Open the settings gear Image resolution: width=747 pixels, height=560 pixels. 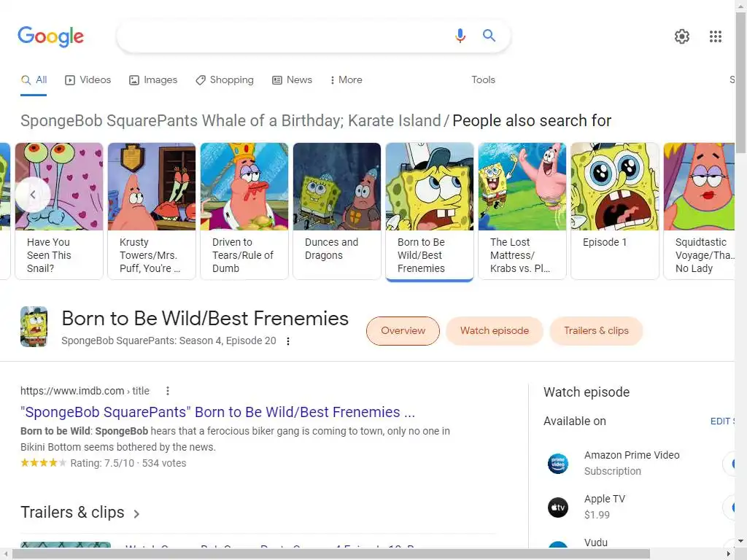tap(682, 36)
